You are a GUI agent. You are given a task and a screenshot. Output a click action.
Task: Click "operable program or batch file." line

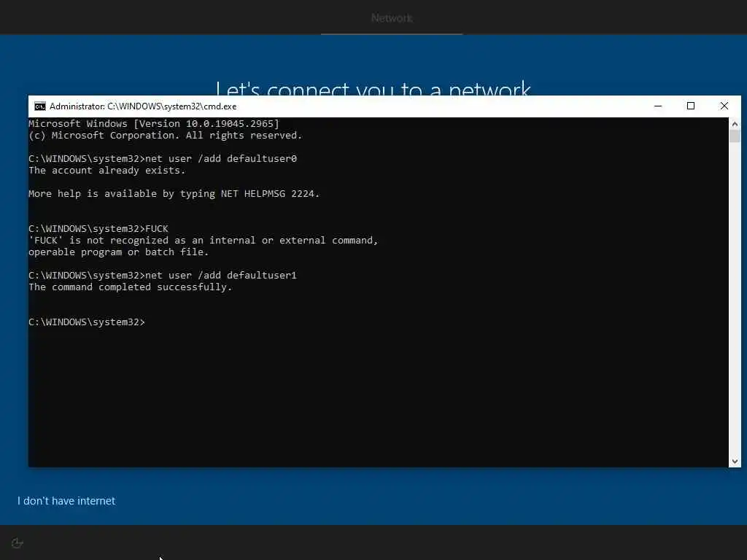pos(119,252)
